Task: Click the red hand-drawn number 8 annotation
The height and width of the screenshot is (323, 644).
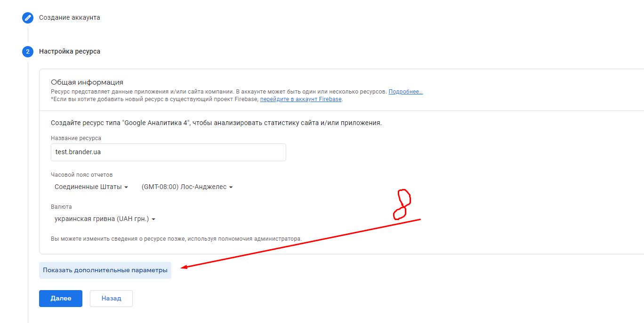Action: pyautogui.click(x=402, y=205)
